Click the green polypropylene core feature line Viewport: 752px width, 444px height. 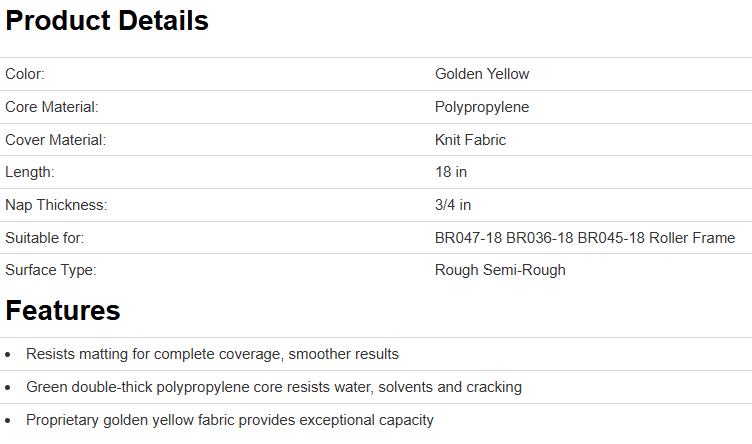[x=274, y=387]
